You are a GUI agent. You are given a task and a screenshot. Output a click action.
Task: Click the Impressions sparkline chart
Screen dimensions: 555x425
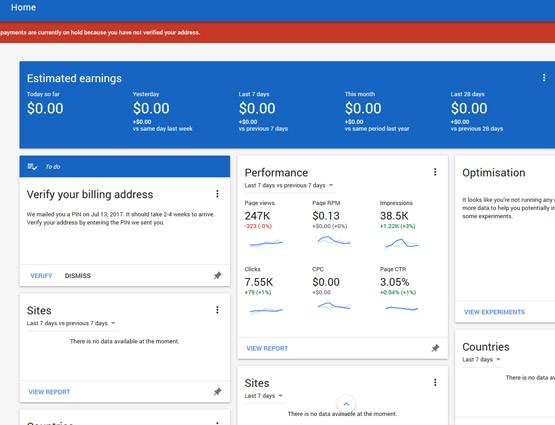(402, 243)
